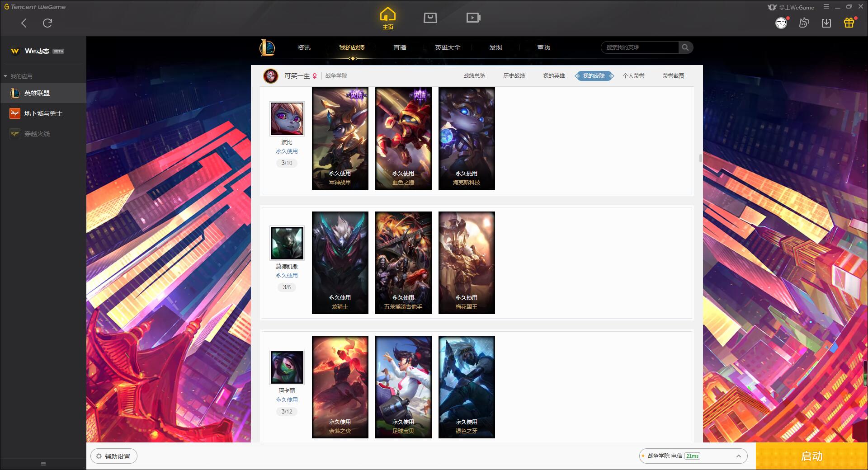Open the 英雄大全 tab
Image resolution: width=868 pixels, height=470 pixels.
[448, 47]
